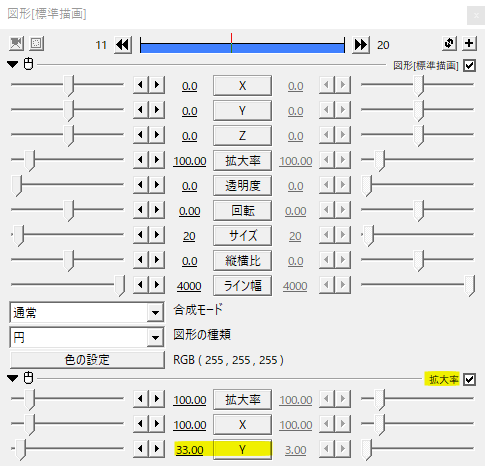The height and width of the screenshot is (466, 485).
Task: Jump to previous midpoint with rewind icon
Action: [123, 45]
